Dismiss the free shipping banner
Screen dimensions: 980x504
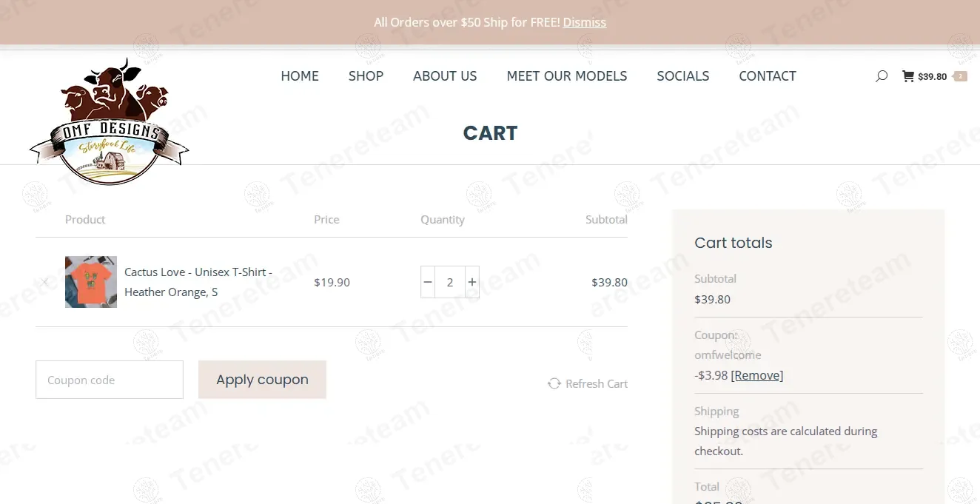coord(585,22)
